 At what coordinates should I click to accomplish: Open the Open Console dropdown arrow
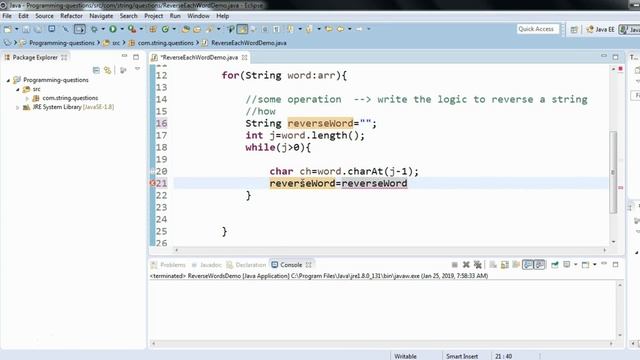coord(595,265)
